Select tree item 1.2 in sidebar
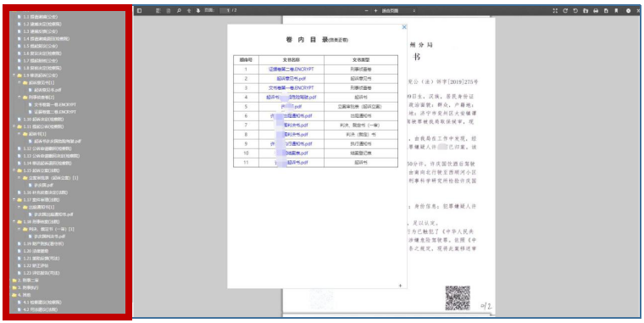This screenshot has width=644, height=323. tap(42, 25)
